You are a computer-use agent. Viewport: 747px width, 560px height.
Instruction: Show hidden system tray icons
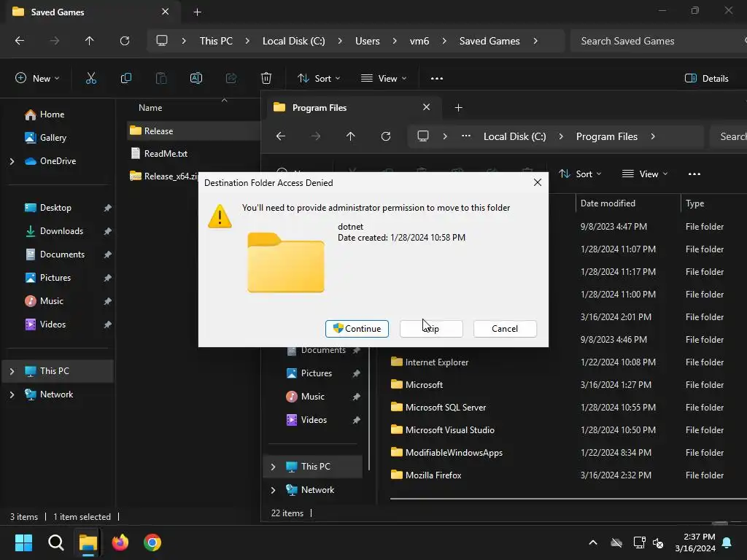point(593,542)
